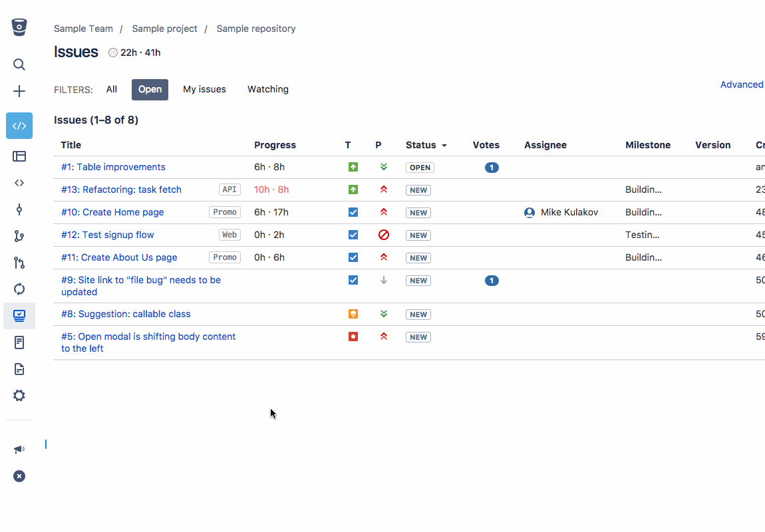Open the Search icon in the sidebar
The height and width of the screenshot is (532, 765).
[19, 65]
